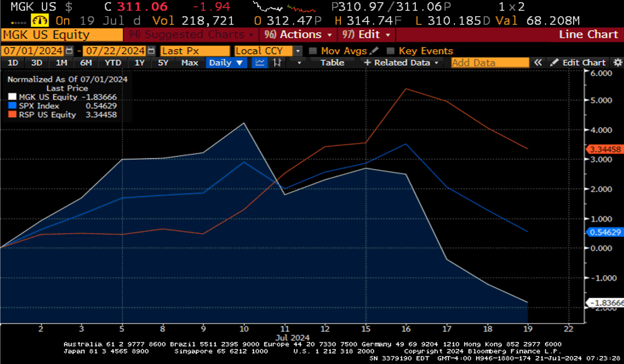624x364 pixels.
Task: Click the low price L 310.185
Action: click(x=453, y=21)
